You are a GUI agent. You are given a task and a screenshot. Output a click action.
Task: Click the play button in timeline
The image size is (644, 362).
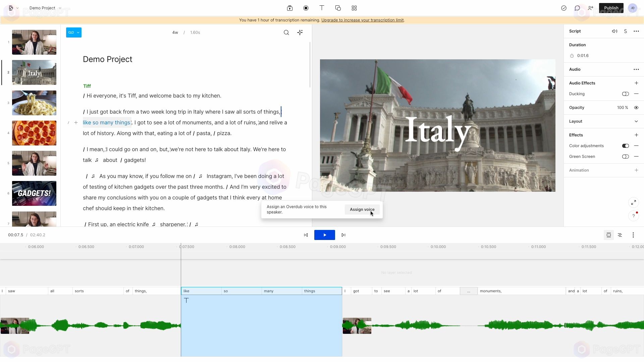pos(325,235)
